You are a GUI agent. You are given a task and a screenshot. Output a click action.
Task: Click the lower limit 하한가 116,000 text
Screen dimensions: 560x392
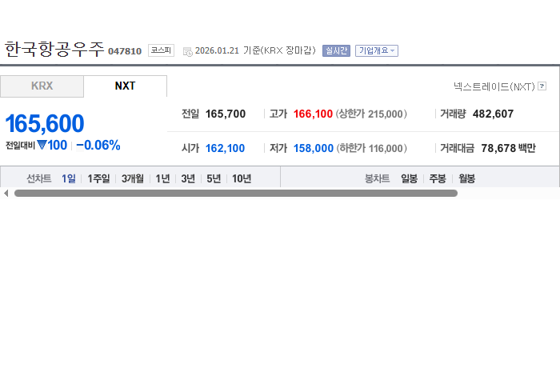[371, 148]
